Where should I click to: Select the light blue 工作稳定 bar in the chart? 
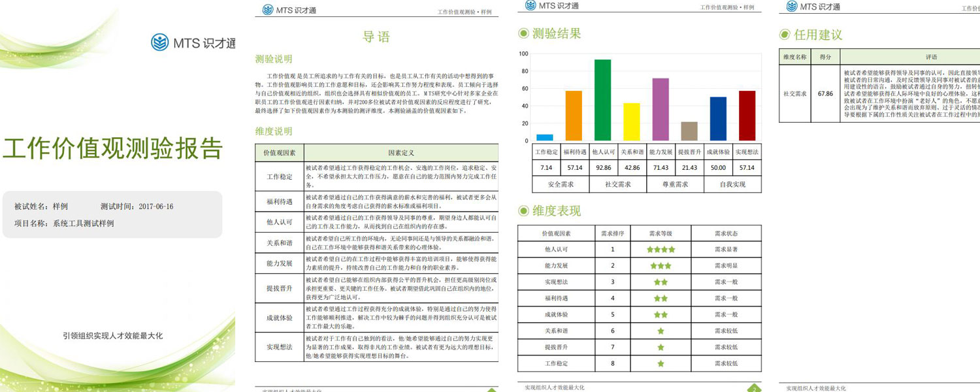click(545, 138)
